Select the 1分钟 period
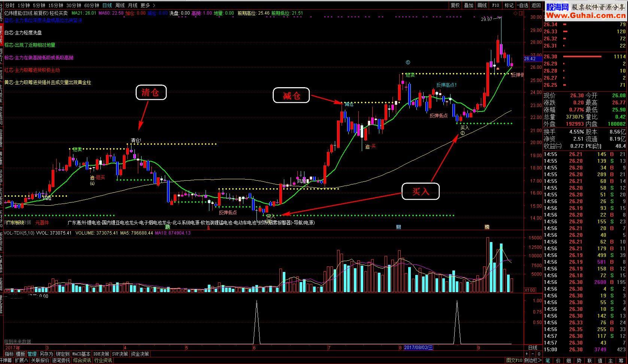This screenshot has height=364, width=628. [x=24, y=5]
